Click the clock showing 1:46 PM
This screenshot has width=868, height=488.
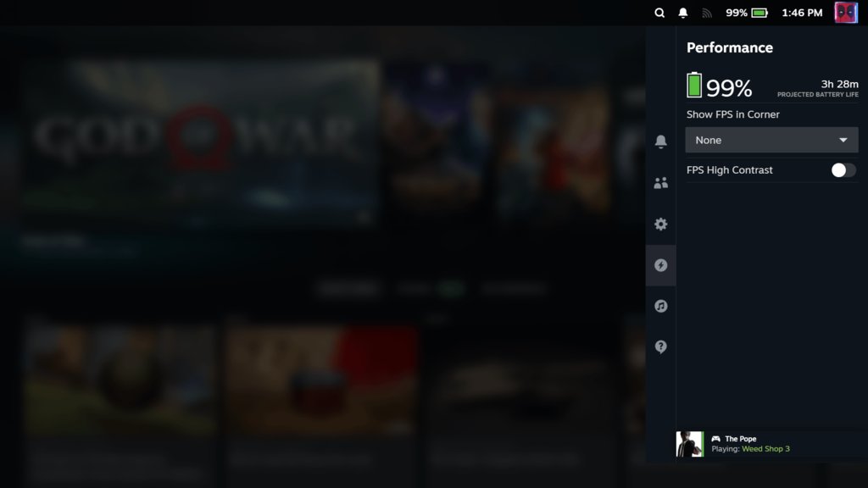tap(802, 13)
